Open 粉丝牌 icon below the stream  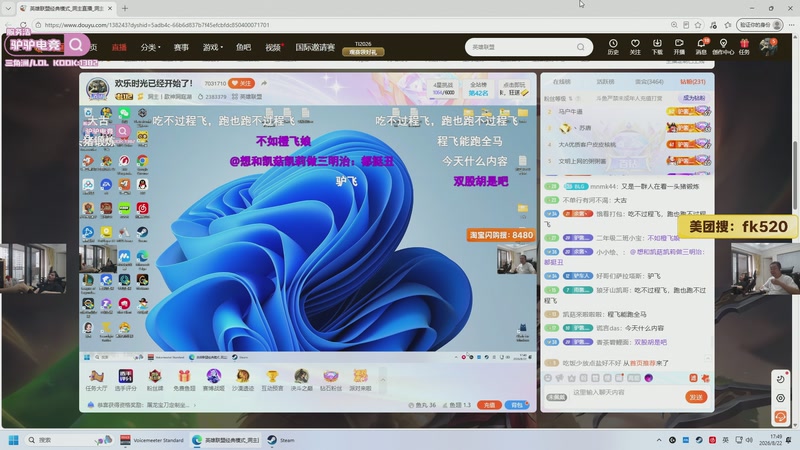pyautogui.click(x=155, y=380)
